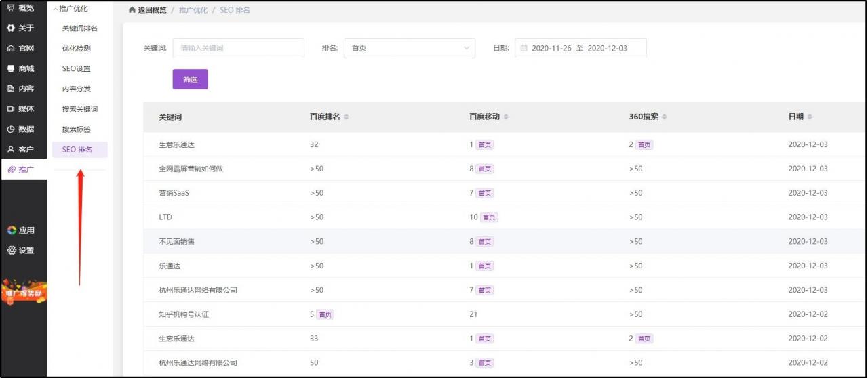Collapse the 推广优化 submenu group
Screen dimensions: 868x378
pos(71,9)
